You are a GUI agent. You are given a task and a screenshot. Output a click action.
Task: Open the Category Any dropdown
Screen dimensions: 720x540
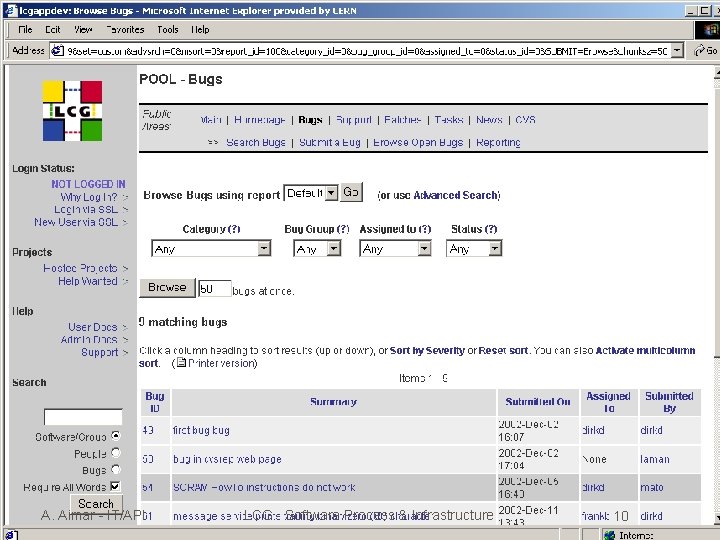pos(211,248)
